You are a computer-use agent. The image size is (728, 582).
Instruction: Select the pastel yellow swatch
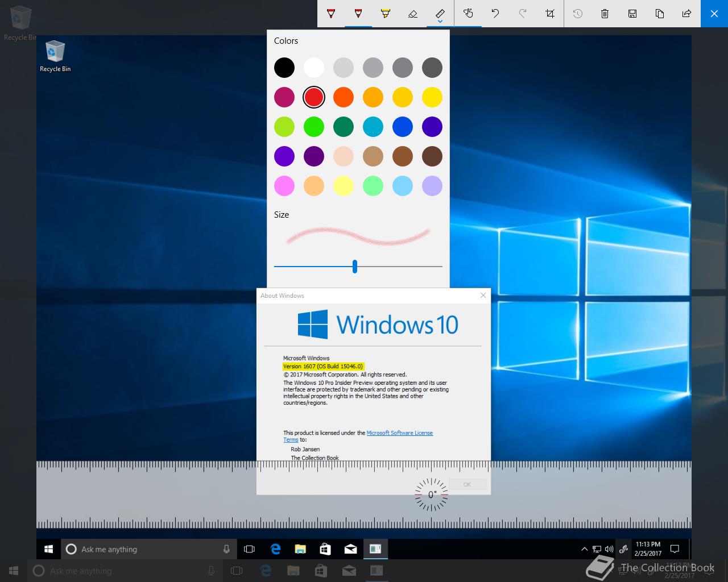(x=344, y=186)
